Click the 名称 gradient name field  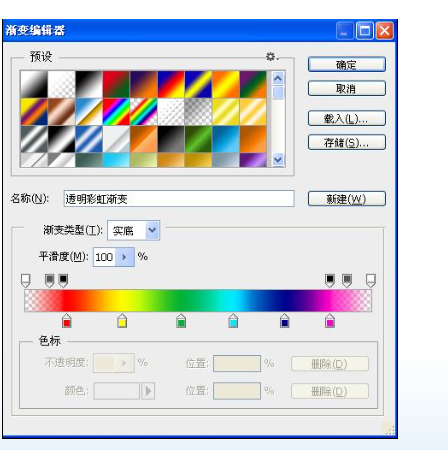coord(179,199)
